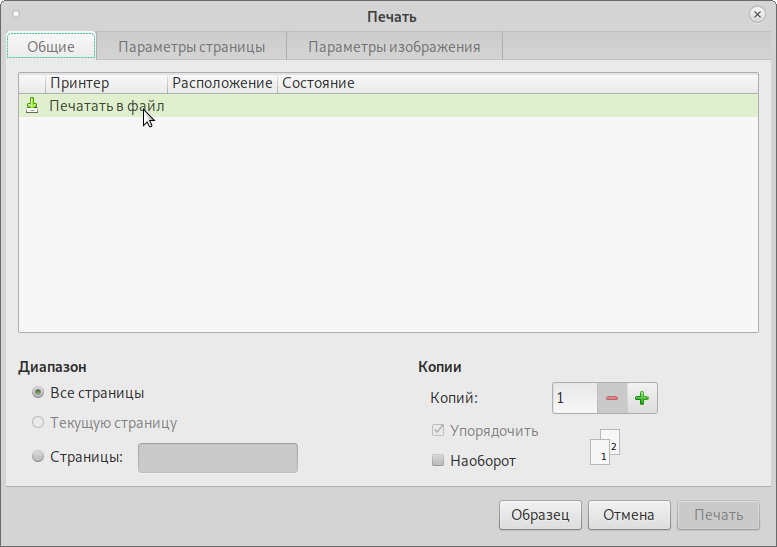This screenshot has width=777, height=547.
Task: Click the Печать button
Action: (718, 515)
